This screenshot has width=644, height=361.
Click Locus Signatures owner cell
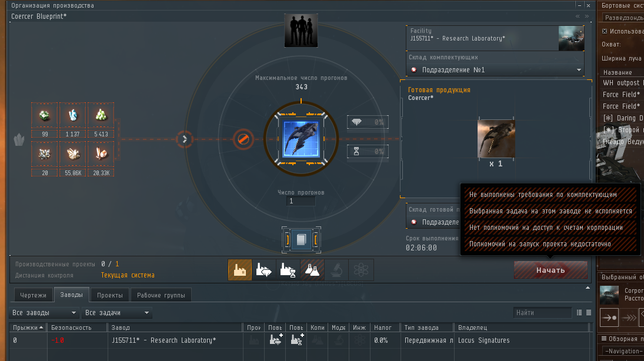(x=484, y=340)
